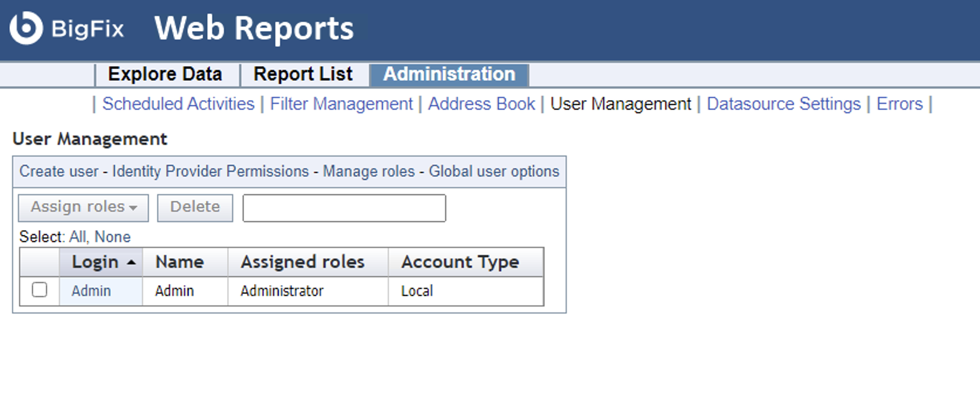Screen dimensions: 980x416
Task: Open the Admin login link
Action: tap(91, 291)
